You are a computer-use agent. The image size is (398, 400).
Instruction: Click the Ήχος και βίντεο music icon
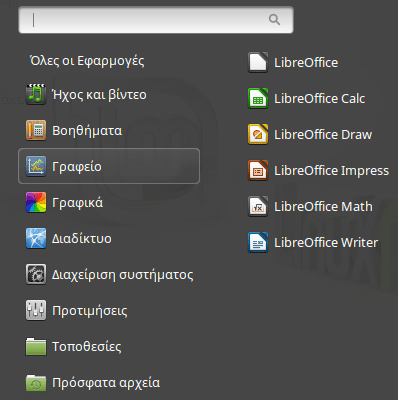click(x=36, y=94)
